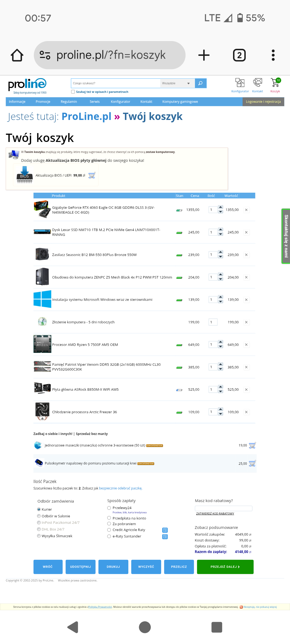This screenshot has height=644, width=290.
Task: Remove AMD Ryzen 5 7500F from cart
Action: click(246, 345)
